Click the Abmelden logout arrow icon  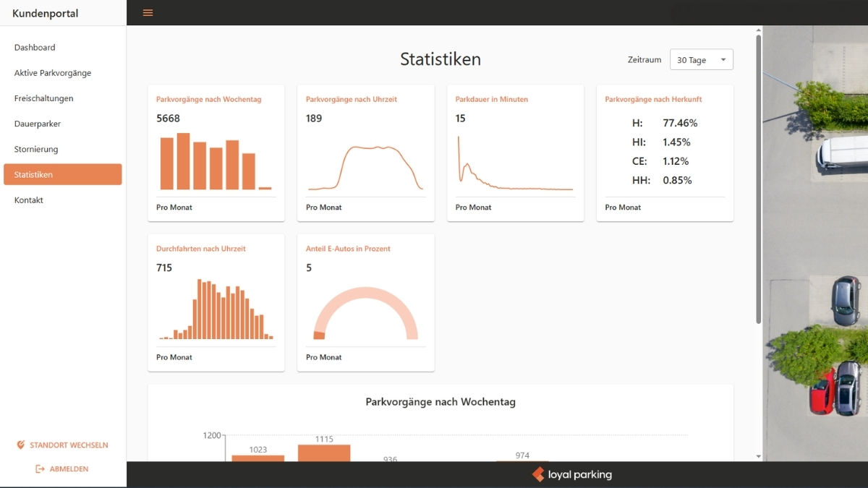pyautogui.click(x=41, y=469)
